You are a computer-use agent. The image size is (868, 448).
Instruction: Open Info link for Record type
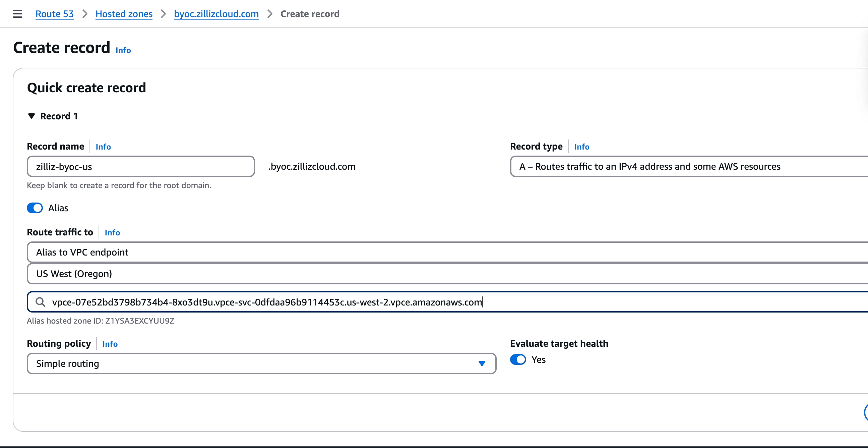(581, 147)
